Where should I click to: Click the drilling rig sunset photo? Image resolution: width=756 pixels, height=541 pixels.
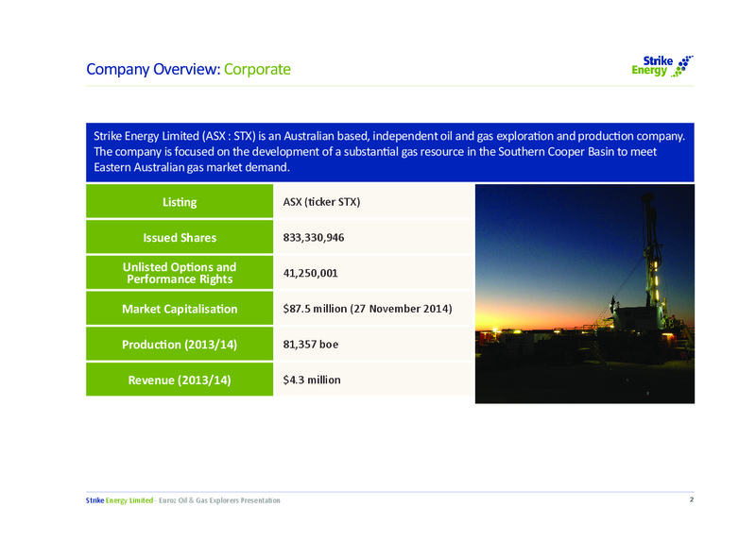(584, 294)
